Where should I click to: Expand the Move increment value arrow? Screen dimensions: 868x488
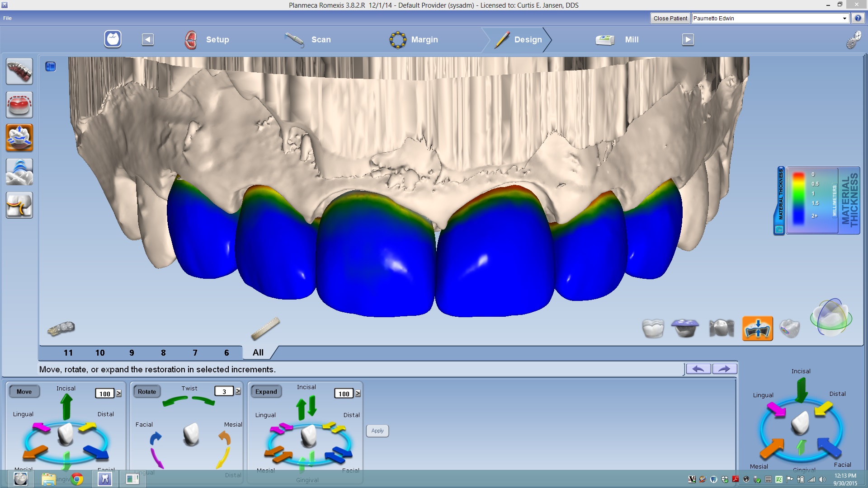tap(119, 394)
